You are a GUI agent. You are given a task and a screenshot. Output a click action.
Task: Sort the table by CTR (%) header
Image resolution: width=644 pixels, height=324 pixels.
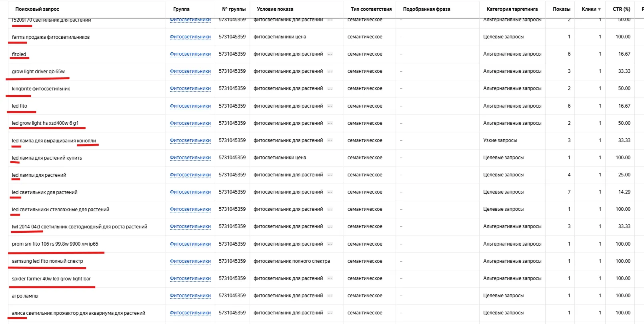click(621, 9)
